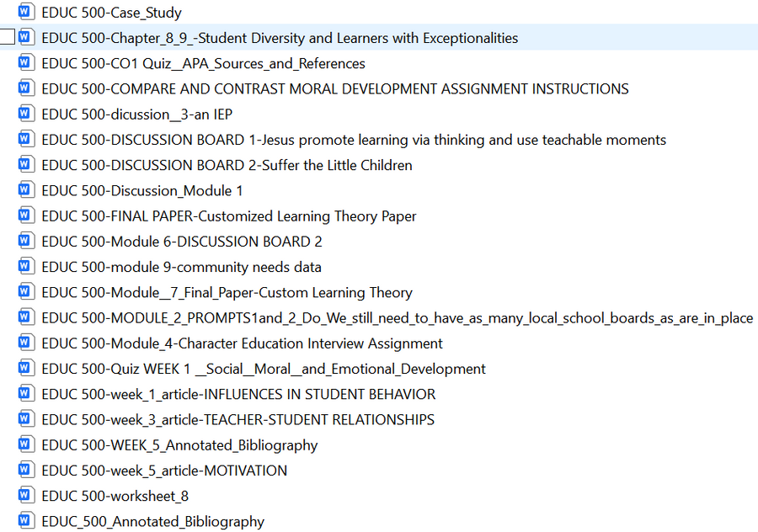This screenshot has height=532, width=758.
Task: Select EDUC 500-Discussion_Module 1 name
Action: 142,191
